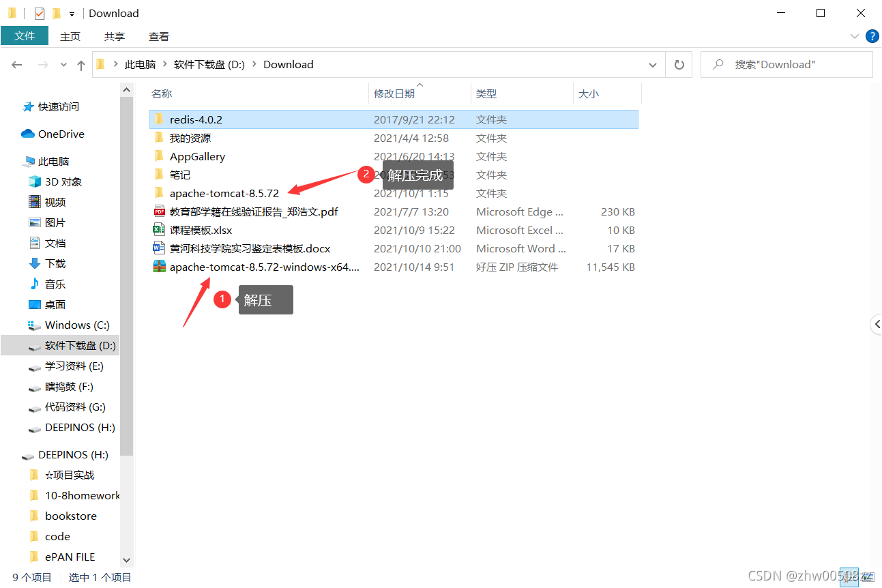Click the 好压 ZIP 压缩文件 type cell
This screenshot has width=882, height=588.
click(517, 267)
